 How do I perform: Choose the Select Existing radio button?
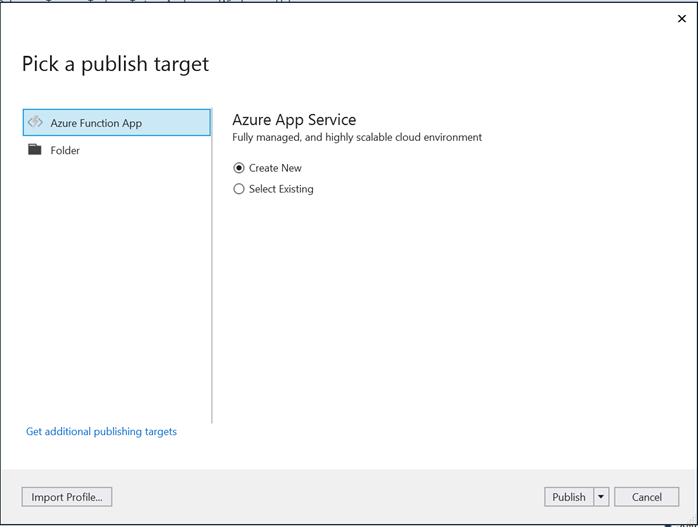click(239, 189)
